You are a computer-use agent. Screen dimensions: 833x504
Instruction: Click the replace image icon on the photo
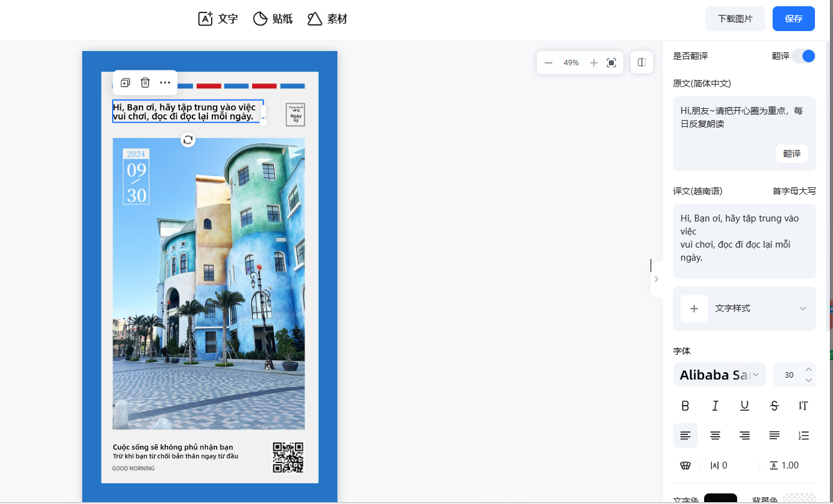pos(188,140)
